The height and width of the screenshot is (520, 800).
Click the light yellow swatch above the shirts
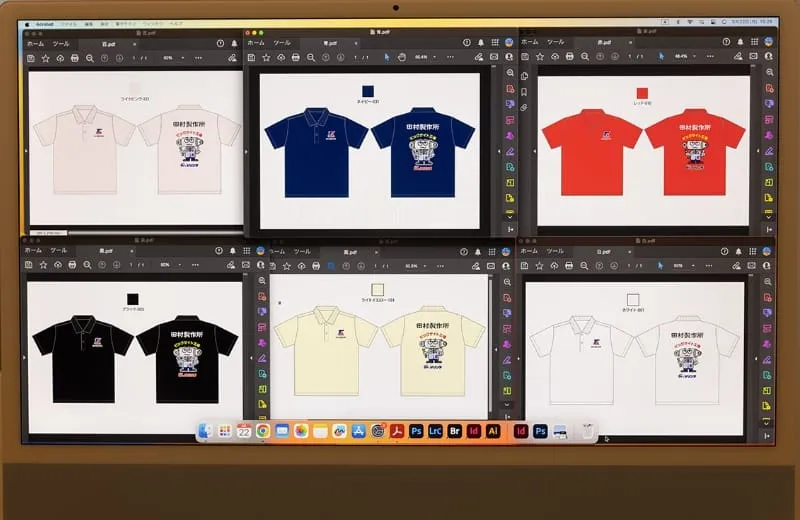[x=378, y=290]
